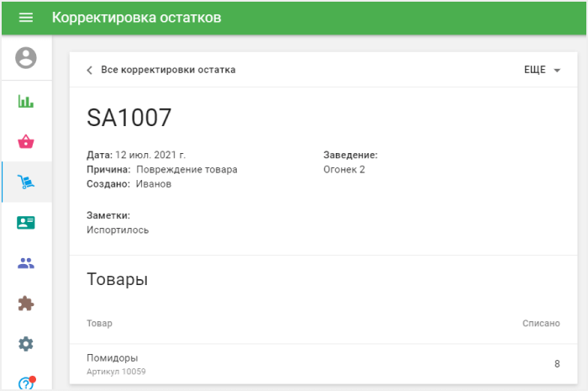Open the Settings gear icon
Image resolution: width=588 pixels, height=391 pixels.
(x=26, y=344)
